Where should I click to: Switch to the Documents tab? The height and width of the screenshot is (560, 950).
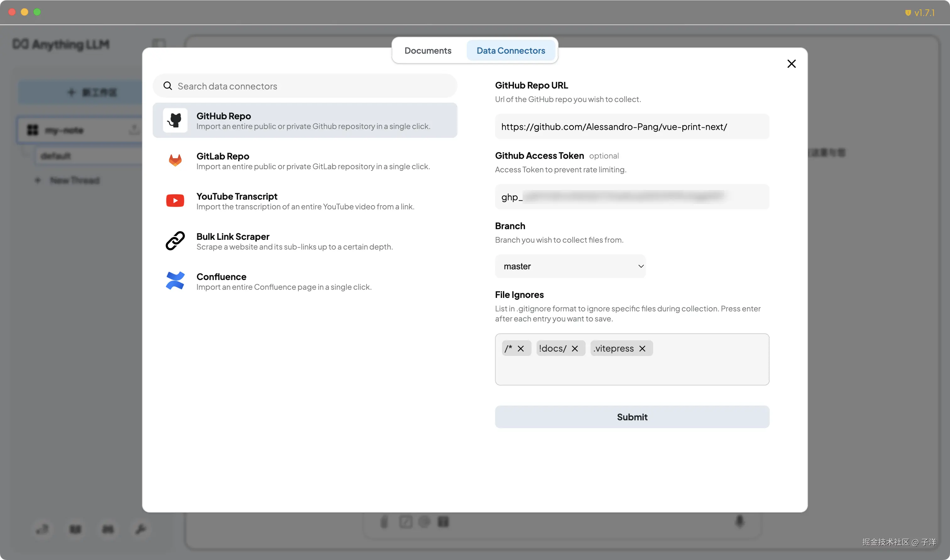pos(428,51)
